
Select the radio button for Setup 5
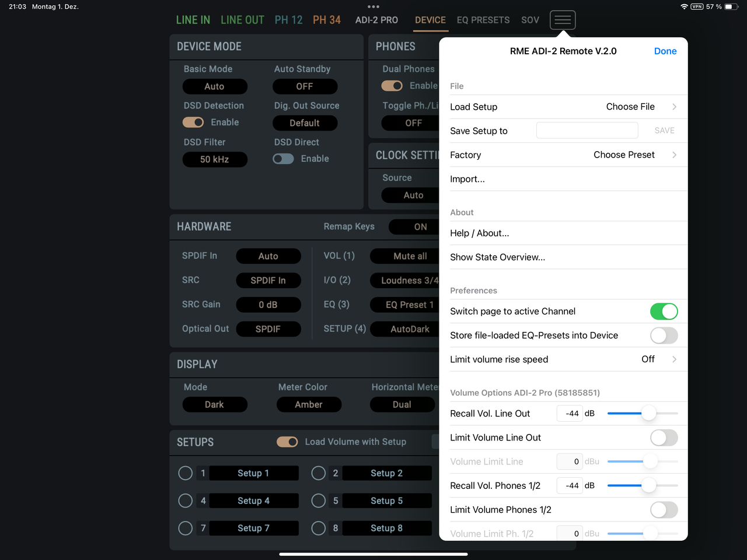point(319,501)
